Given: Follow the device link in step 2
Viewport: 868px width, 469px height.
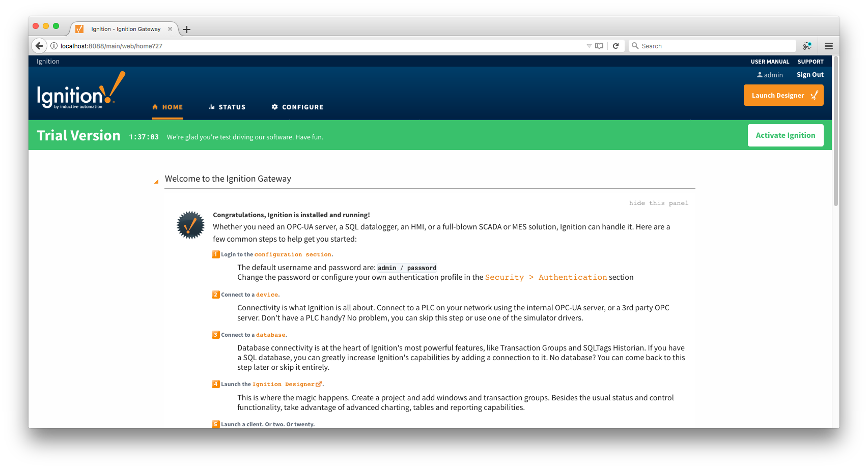Looking at the screenshot, I should tap(267, 295).
